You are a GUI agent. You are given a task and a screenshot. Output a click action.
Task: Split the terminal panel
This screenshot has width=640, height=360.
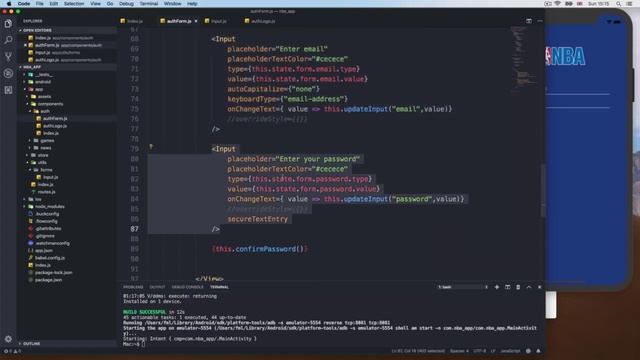click(x=507, y=287)
